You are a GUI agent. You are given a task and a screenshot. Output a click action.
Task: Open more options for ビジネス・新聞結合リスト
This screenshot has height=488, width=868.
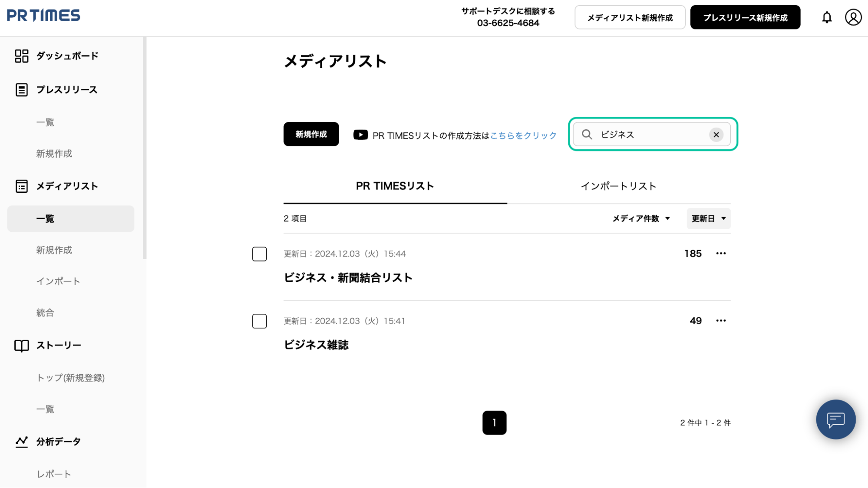coord(721,254)
